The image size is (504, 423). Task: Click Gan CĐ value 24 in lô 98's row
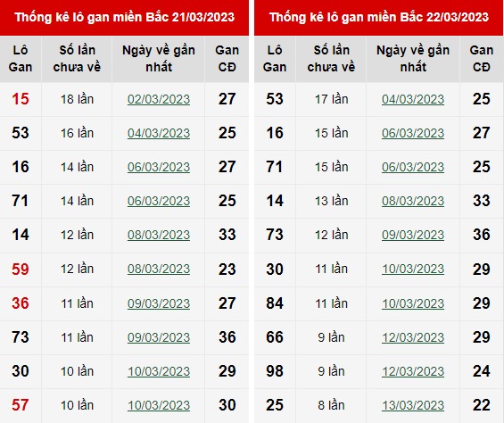[481, 371]
